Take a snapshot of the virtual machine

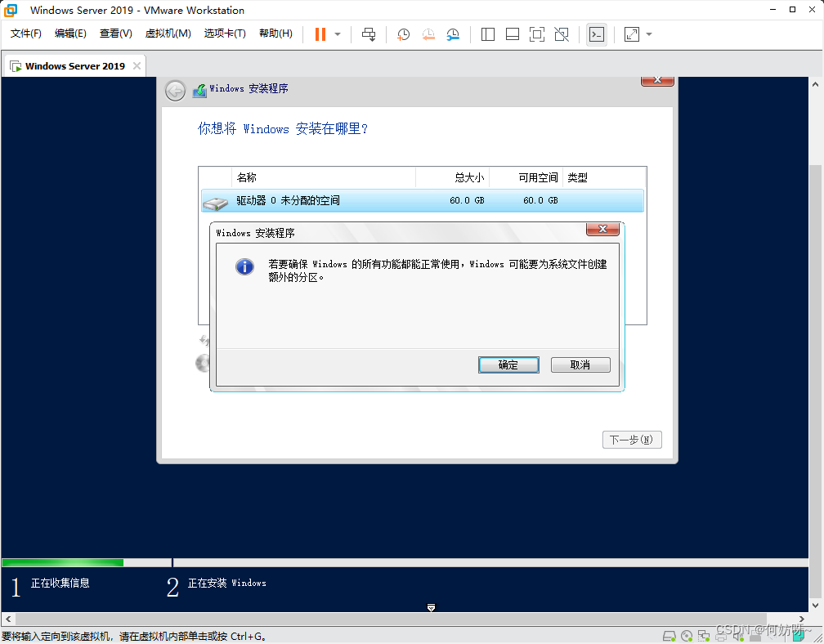pyautogui.click(x=403, y=34)
